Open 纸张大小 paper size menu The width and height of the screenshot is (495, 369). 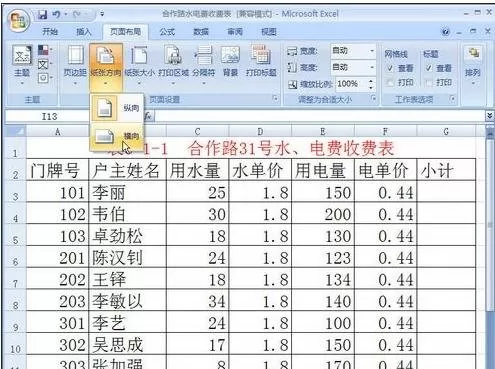[139, 65]
